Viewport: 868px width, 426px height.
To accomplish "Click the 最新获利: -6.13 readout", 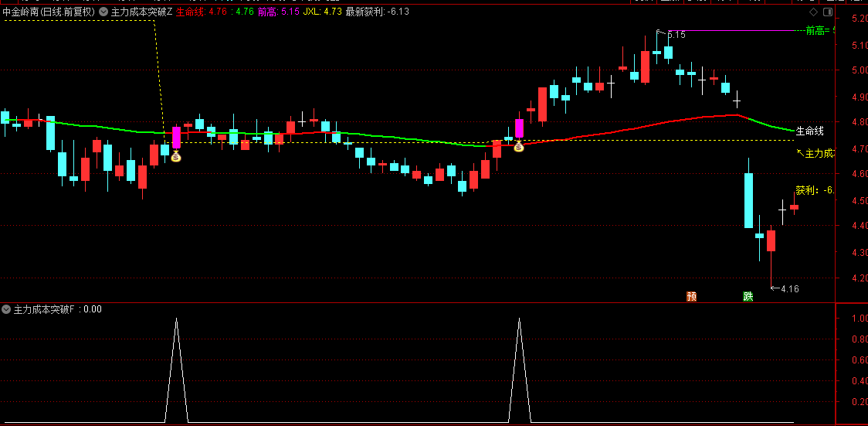I will (377, 12).
